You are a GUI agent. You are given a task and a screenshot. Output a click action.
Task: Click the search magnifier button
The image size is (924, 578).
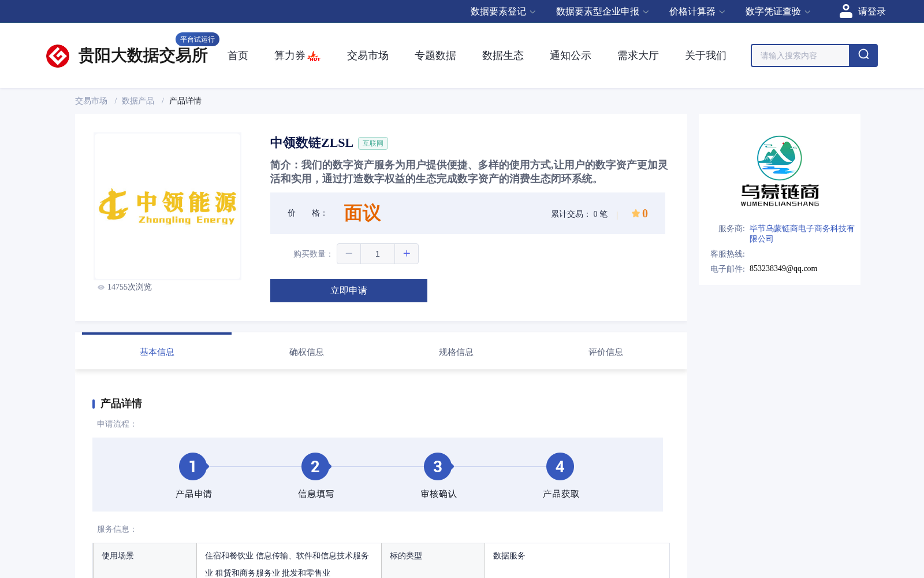pos(863,55)
